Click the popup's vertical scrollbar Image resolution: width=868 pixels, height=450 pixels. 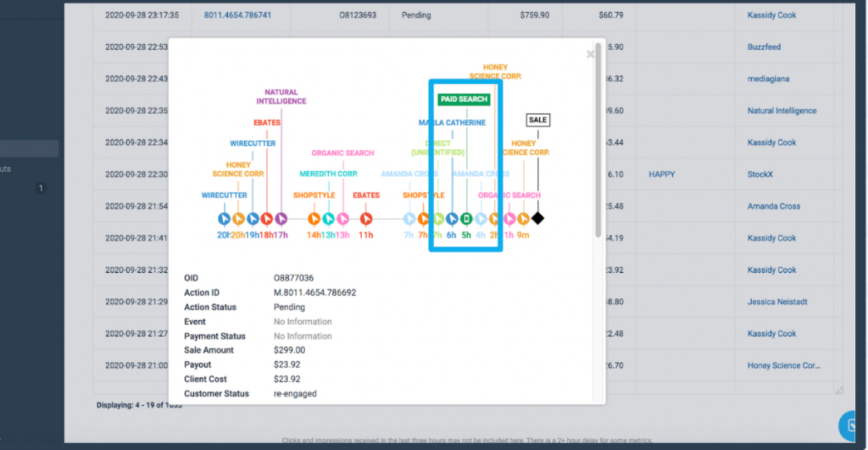(597, 141)
